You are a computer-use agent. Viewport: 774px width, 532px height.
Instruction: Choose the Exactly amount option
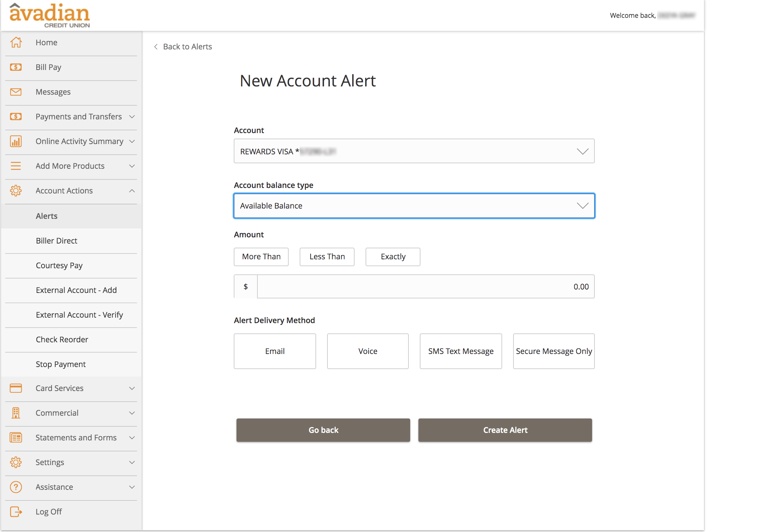(392, 257)
